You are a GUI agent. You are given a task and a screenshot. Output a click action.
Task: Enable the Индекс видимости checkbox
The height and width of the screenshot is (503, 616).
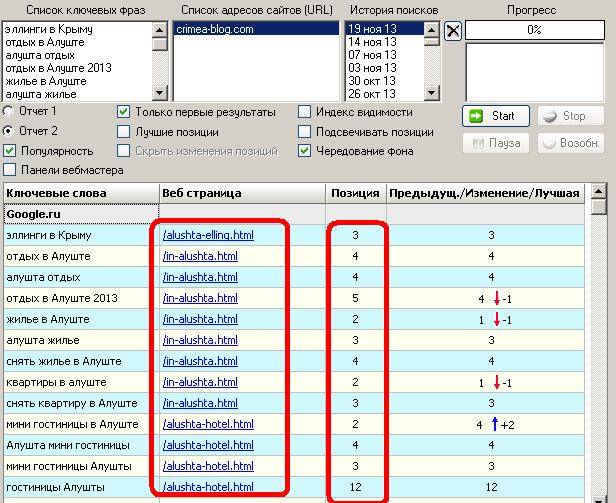pos(304,112)
